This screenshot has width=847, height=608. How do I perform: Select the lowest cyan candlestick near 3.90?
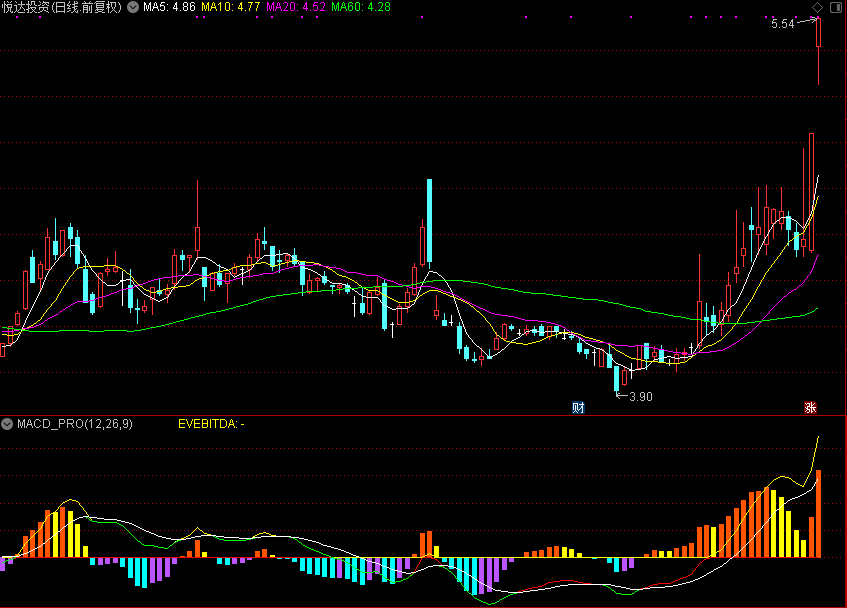[616, 378]
